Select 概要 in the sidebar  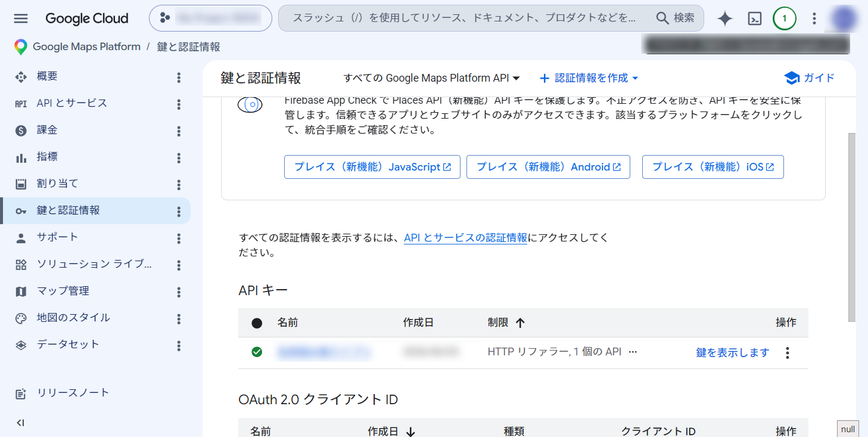coord(47,76)
